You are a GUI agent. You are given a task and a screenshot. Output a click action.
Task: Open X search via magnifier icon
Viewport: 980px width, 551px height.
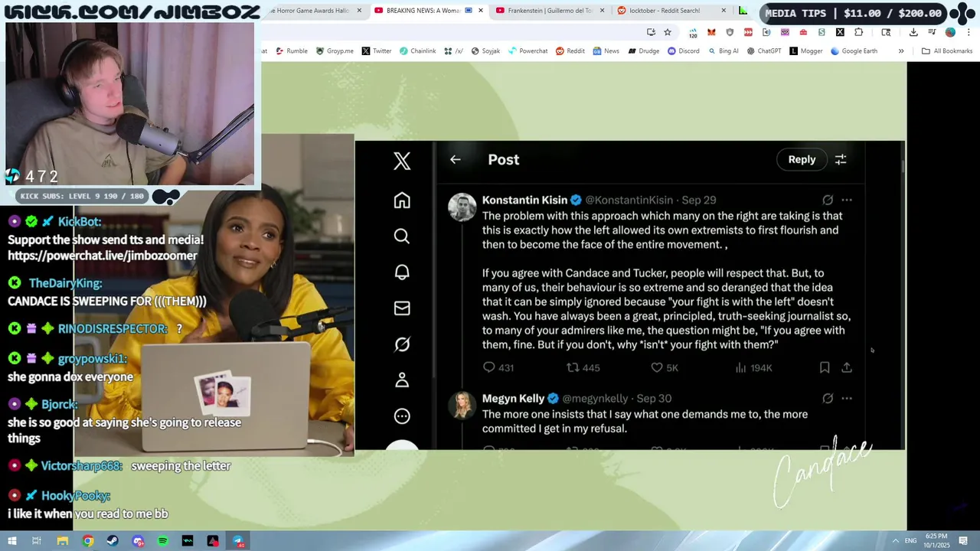point(402,236)
